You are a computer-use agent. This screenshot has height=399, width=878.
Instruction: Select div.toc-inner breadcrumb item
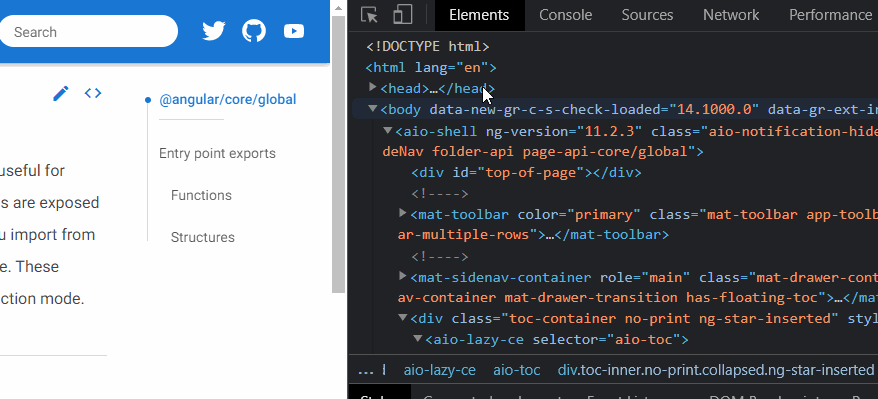pos(716,370)
